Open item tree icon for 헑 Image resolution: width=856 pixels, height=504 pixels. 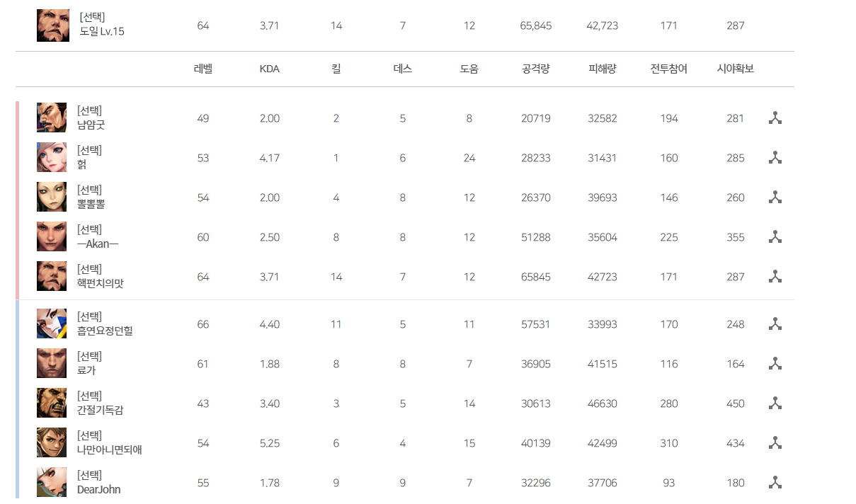tap(775, 158)
